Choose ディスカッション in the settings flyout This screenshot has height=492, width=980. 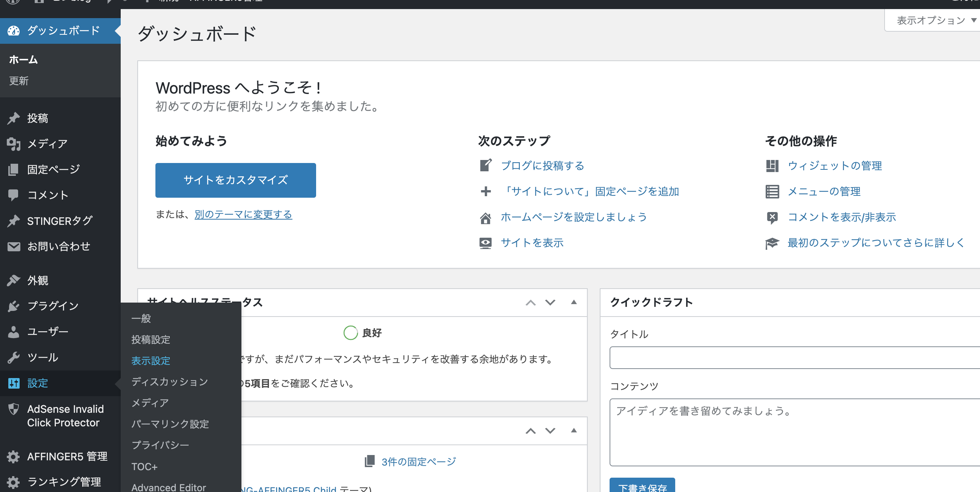point(170,382)
